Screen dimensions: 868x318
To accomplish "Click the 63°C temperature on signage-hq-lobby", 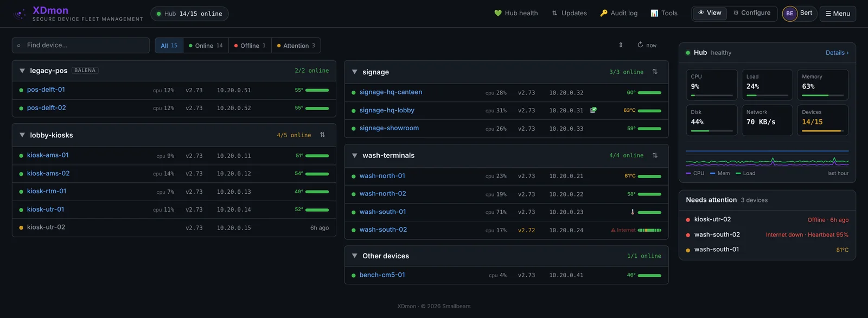I will (x=629, y=110).
